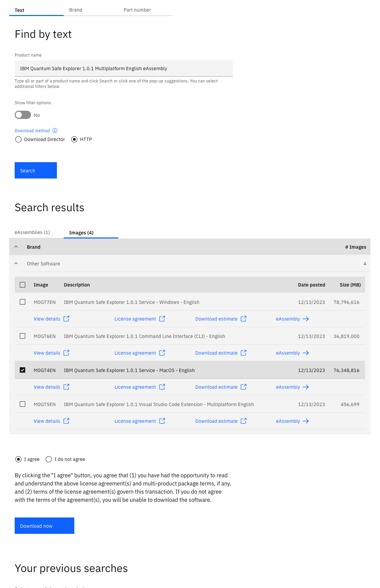Click eAssembly arrow icon for M0GT5EN

pyautogui.click(x=306, y=421)
